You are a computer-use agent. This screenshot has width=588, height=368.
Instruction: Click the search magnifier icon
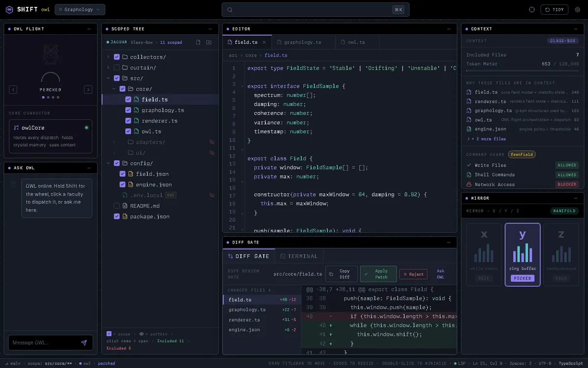point(229,9)
